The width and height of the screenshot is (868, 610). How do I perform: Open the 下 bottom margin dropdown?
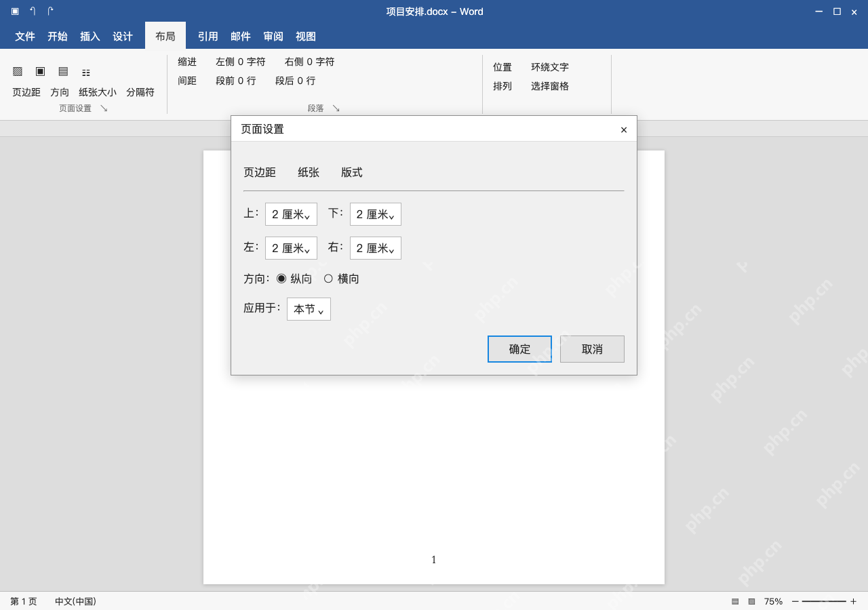(376, 214)
